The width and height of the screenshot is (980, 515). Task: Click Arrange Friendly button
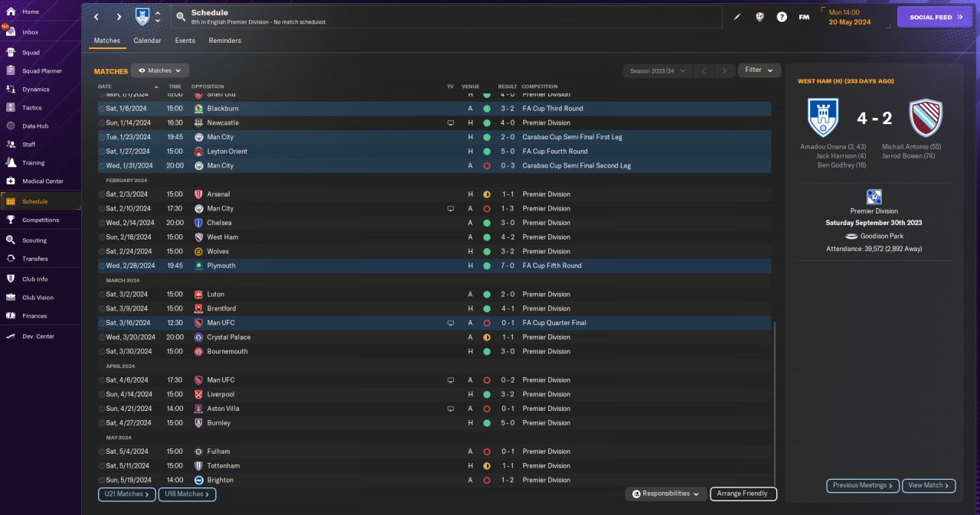pos(743,494)
